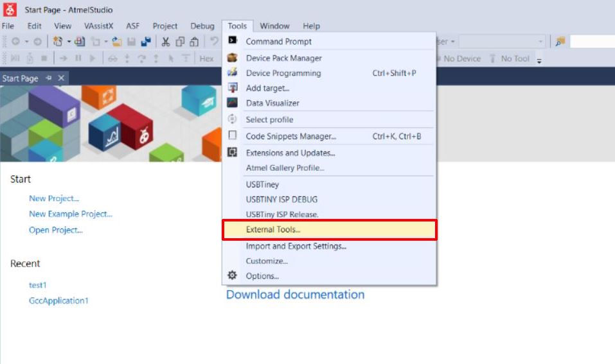Click Open Project... link
This screenshot has width=615, height=364.
[56, 230]
